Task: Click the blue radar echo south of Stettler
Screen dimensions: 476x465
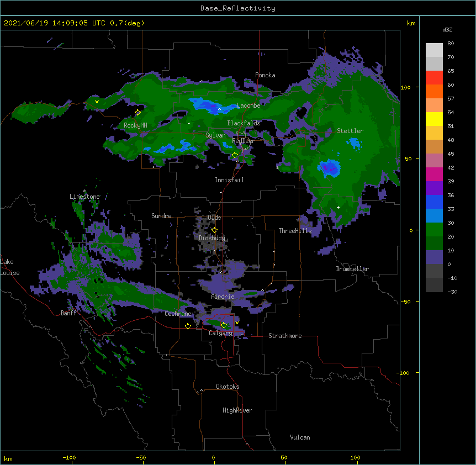Action: pyautogui.click(x=329, y=167)
